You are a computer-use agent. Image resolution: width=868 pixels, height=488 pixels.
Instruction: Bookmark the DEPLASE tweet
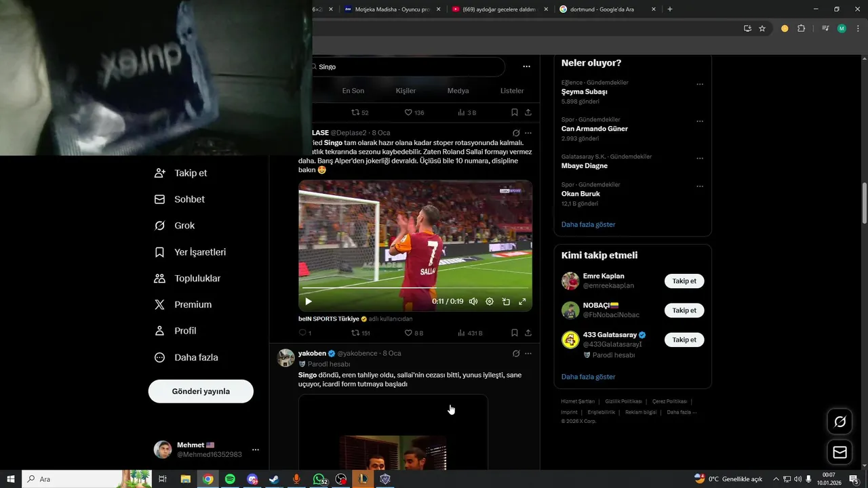pos(515,333)
